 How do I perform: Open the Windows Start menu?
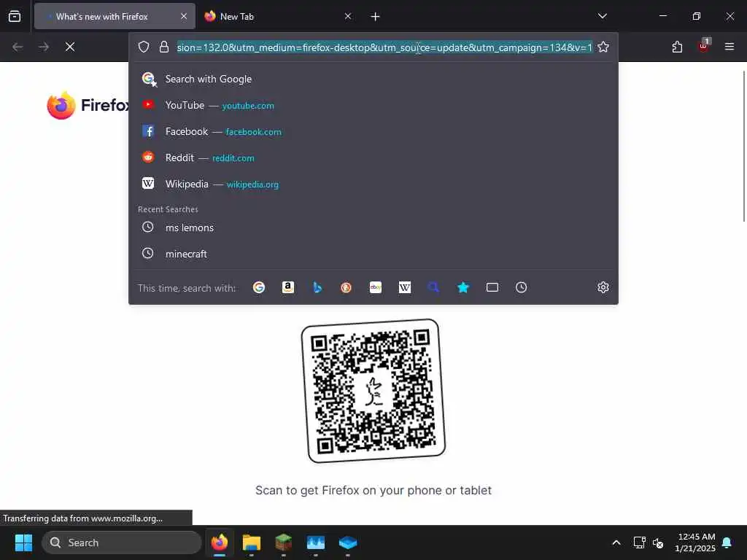pyautogui.click(x=23, y=542)
